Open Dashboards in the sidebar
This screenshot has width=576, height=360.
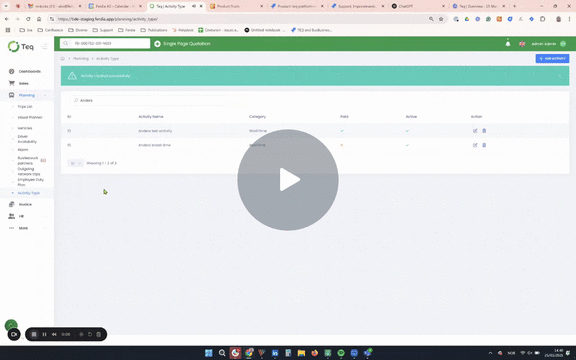[29, 71]
